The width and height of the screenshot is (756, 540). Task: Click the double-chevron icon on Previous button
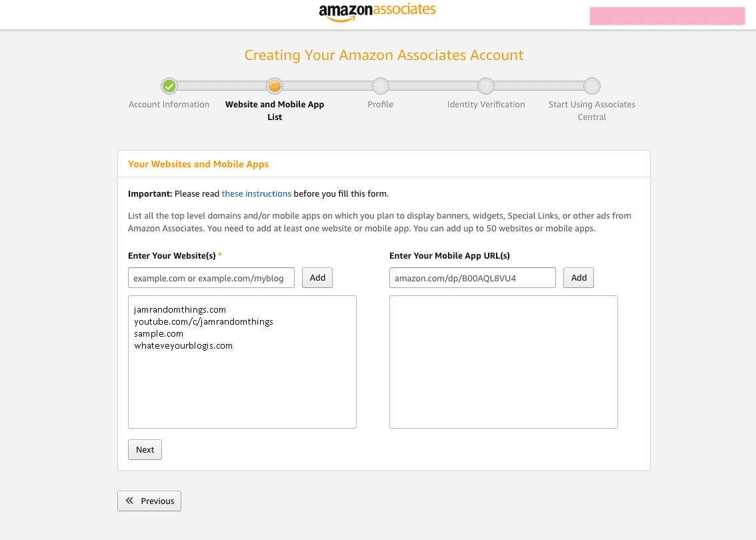(x=131, y=501)
